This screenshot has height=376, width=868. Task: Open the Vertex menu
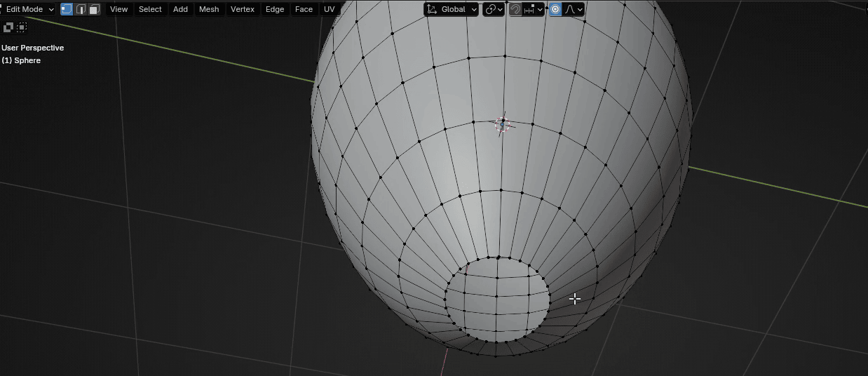click(x=243, y=9)
